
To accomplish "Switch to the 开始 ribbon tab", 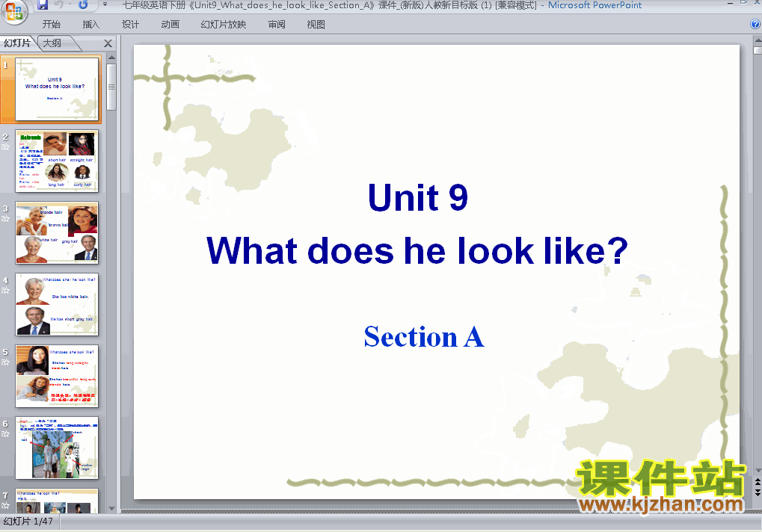I will [51, 24].
